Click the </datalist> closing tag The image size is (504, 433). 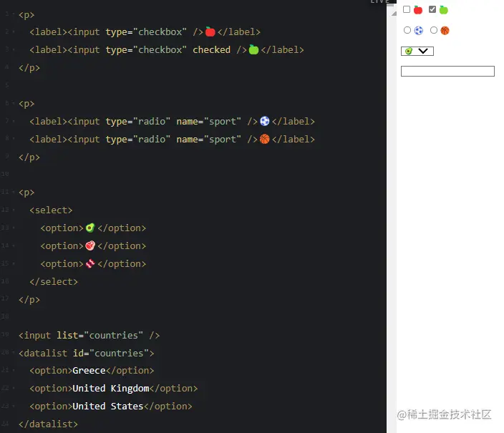[48, 424]
